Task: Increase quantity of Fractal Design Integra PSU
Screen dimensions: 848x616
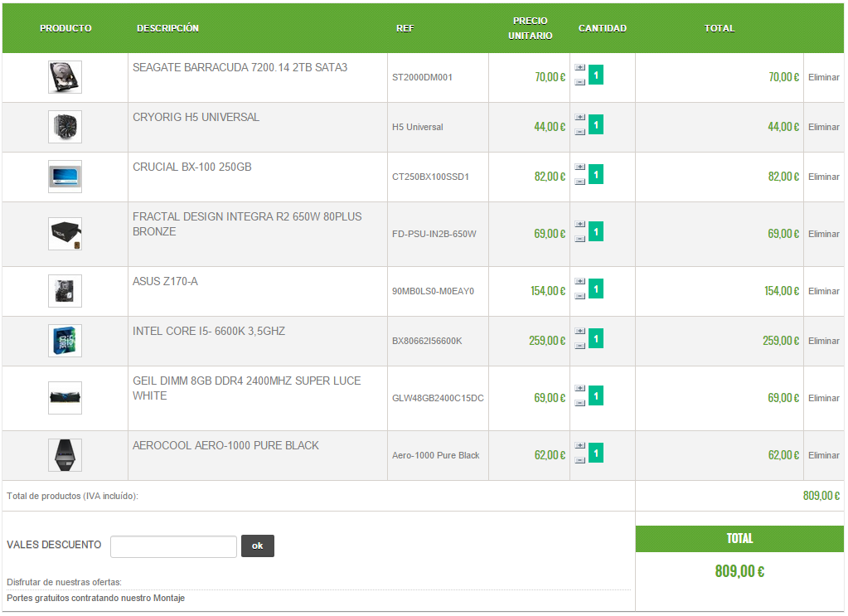Action: point(579,225)
